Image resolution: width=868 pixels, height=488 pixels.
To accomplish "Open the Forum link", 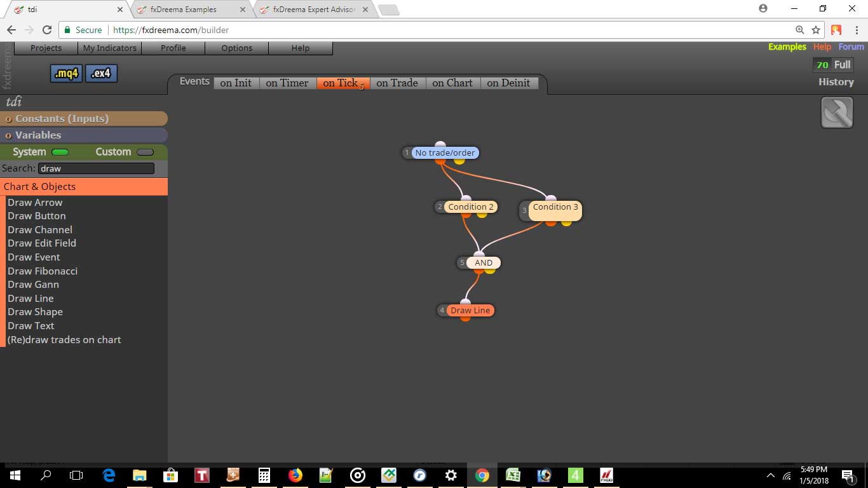I will click(x=851, y=47).
